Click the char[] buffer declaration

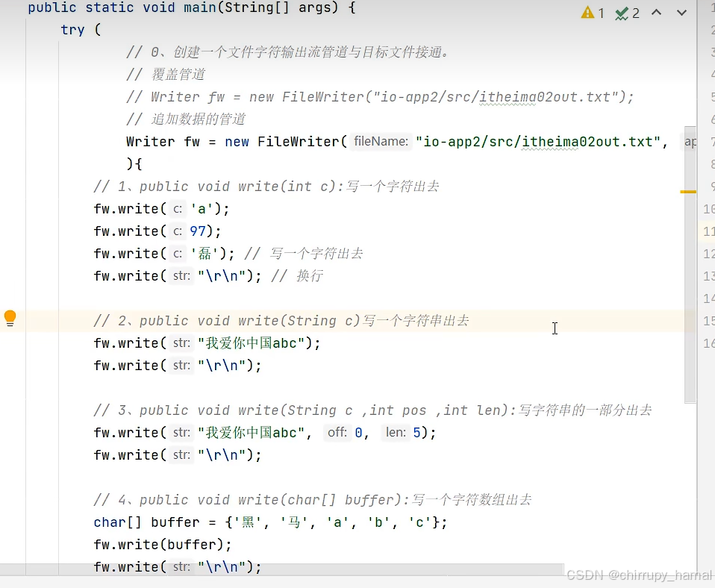coord(270,522)
